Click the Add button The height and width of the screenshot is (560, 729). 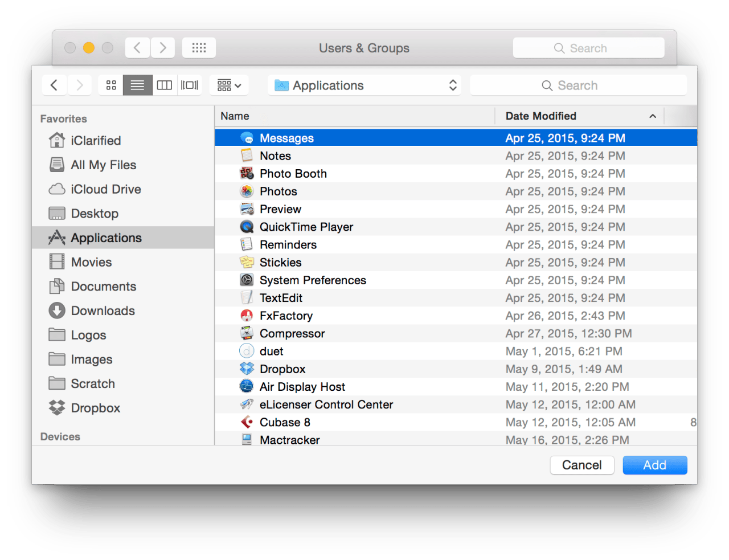tap(654, 465)
